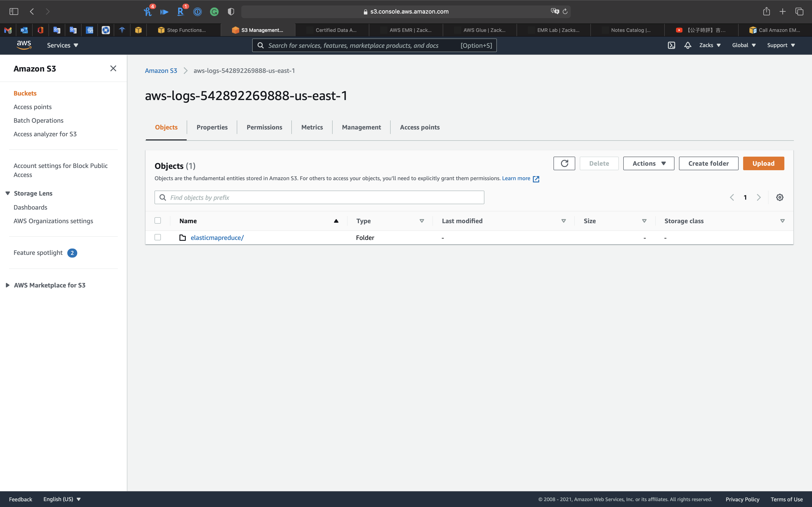The height and width of the screenshot is (507, 812).
Task: Open the Actions dropdown menu
Action: (x=649, y=163)
